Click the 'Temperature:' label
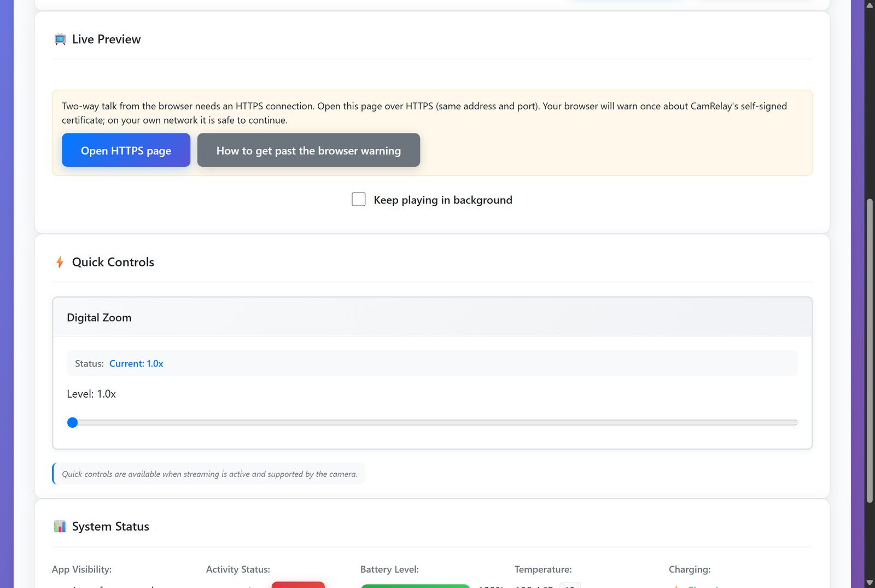875x588 pixels. (543, 569)
